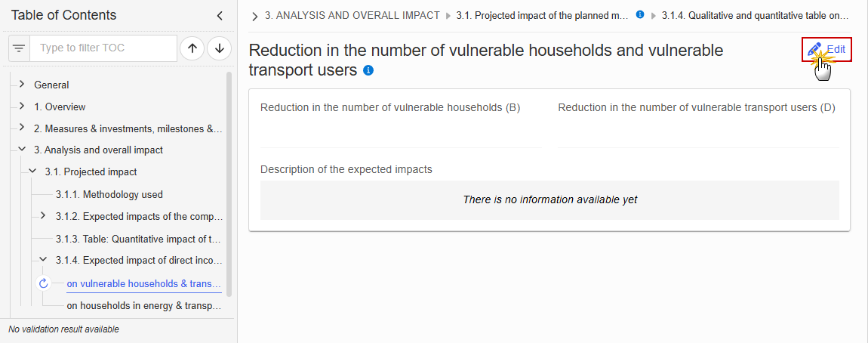Screen dimensions: 868x343
Task: Click 3. ANALYSIS AND OVERALL IMPACT breadcrumb
Action: 352,16
